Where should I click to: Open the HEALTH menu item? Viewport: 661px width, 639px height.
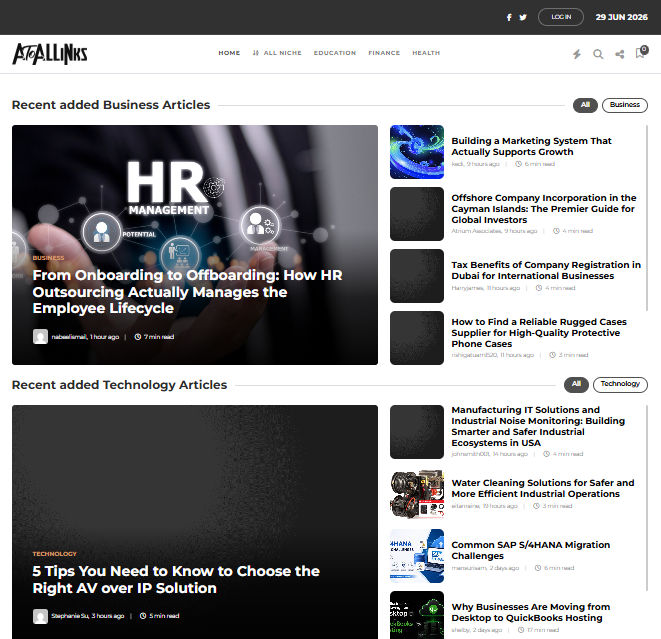[426, 53]
